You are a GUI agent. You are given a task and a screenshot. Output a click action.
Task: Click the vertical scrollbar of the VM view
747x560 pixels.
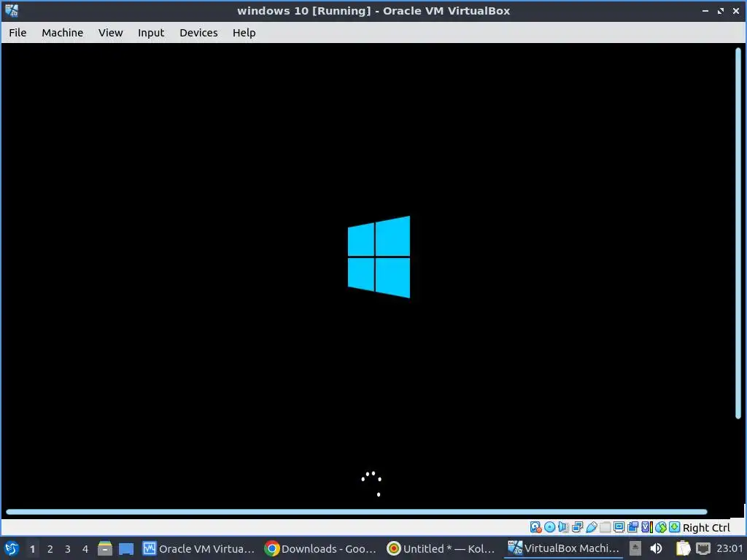[x=738, y=233]
